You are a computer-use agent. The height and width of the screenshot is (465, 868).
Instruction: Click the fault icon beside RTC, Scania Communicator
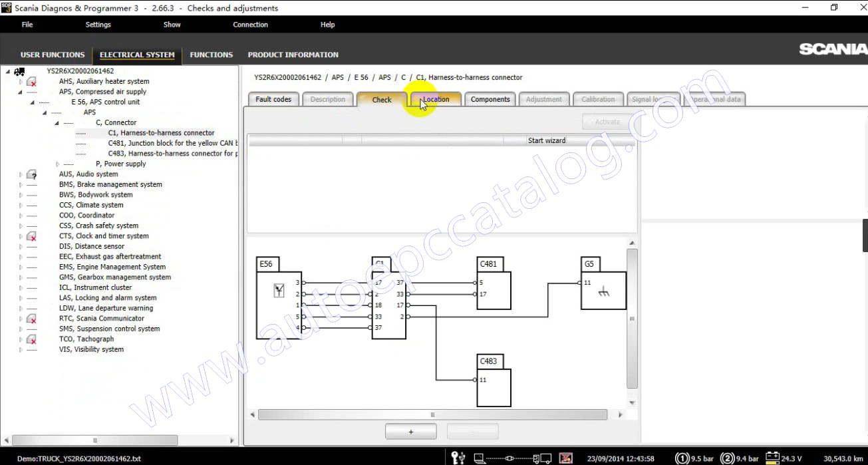pos(31,319)
